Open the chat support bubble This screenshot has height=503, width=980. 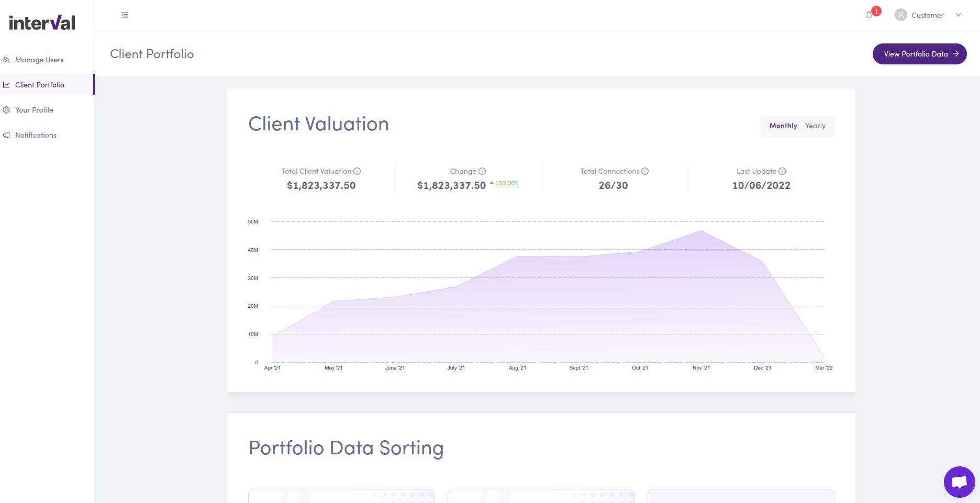point(959,482)
